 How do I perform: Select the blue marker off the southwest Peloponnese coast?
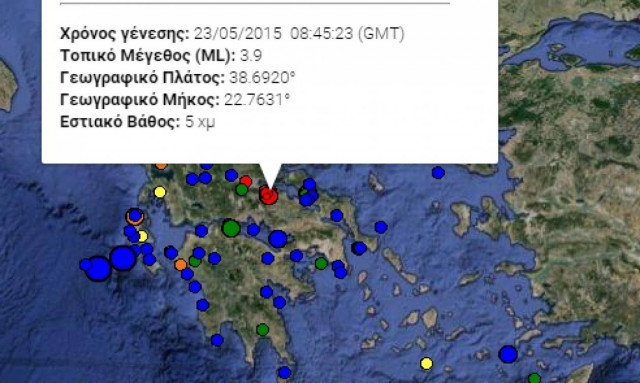217,340
